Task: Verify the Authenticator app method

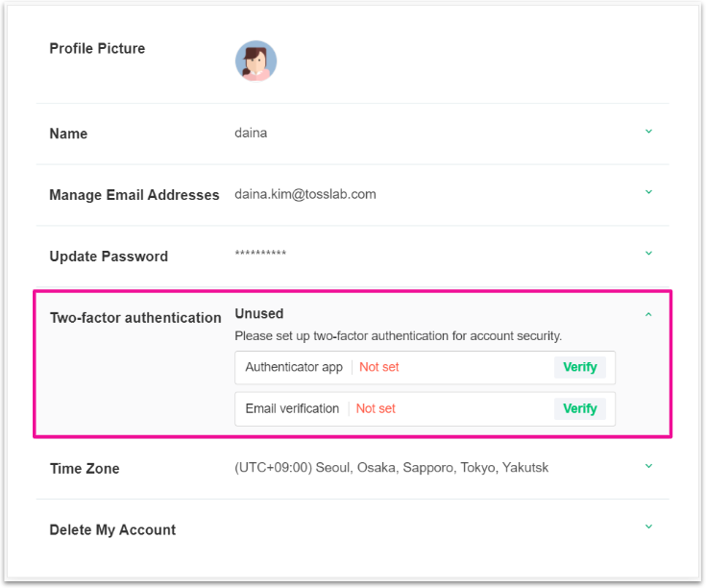Action: tap(579, 367)
